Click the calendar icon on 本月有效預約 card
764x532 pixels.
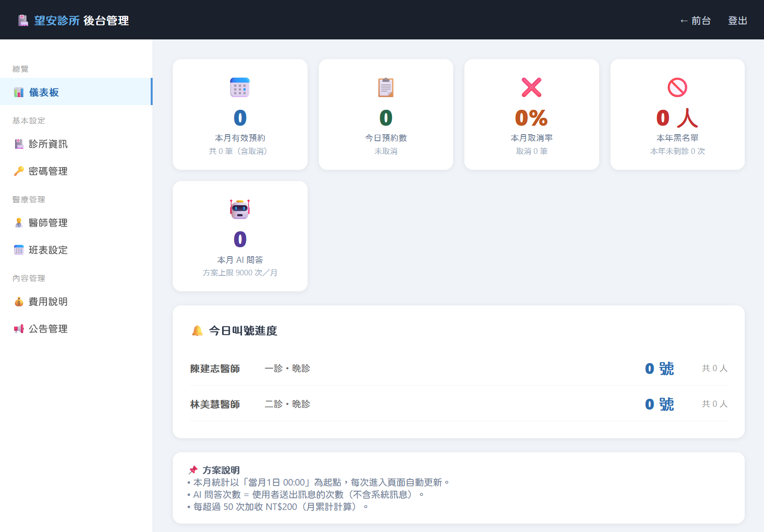240,87
